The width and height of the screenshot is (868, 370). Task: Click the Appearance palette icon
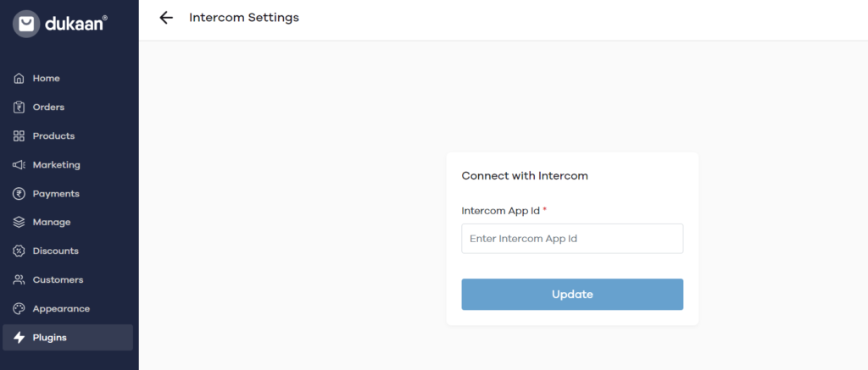pos(19,308)
